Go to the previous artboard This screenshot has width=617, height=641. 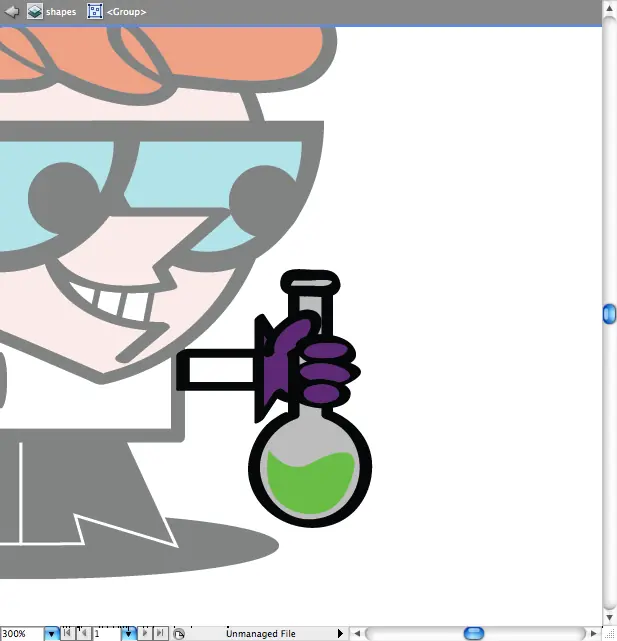pyautogui.click(x=84, y=633)
